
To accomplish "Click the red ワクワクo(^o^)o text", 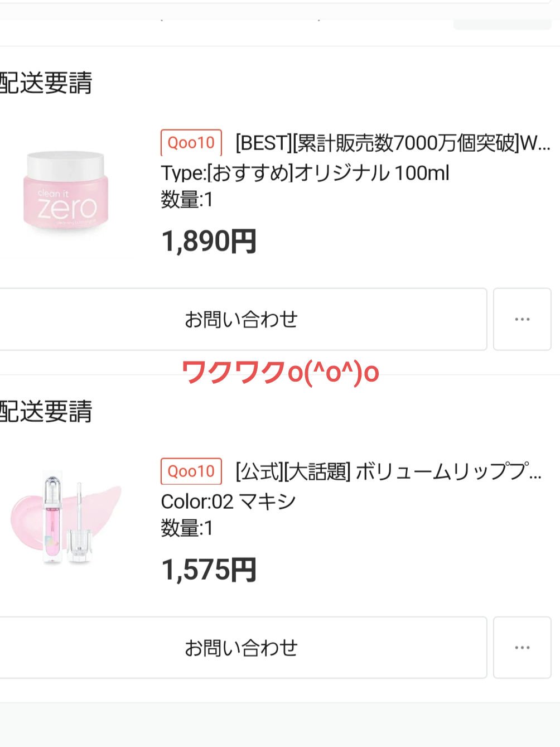I will pyautogui.click(x=281, y=372).
